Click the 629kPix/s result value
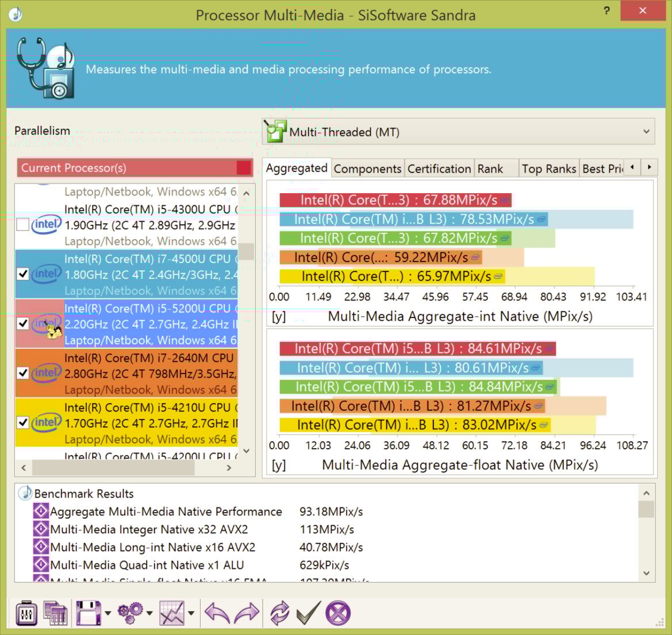This screenshot has height=635, width=672. [x=324, y=565]
